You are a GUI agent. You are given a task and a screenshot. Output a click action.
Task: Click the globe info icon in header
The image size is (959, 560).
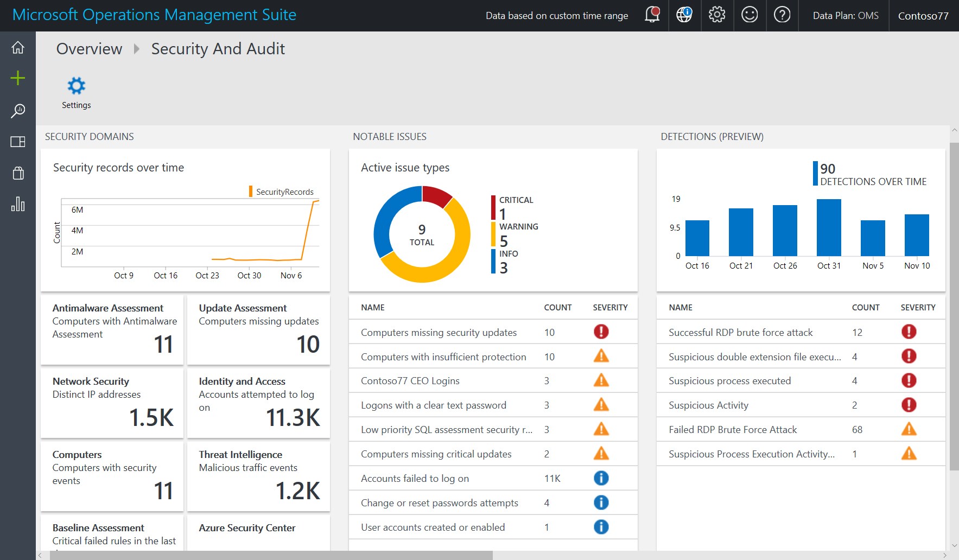[x=684, y=15]
